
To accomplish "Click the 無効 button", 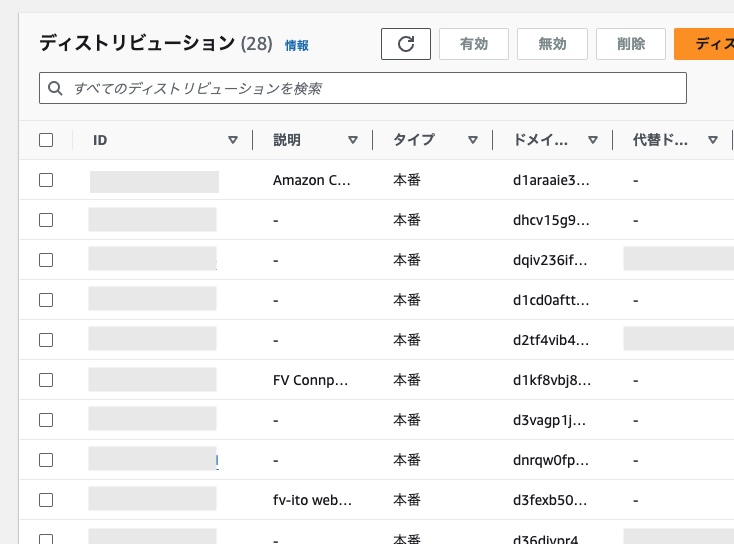I will pos(552,44).
